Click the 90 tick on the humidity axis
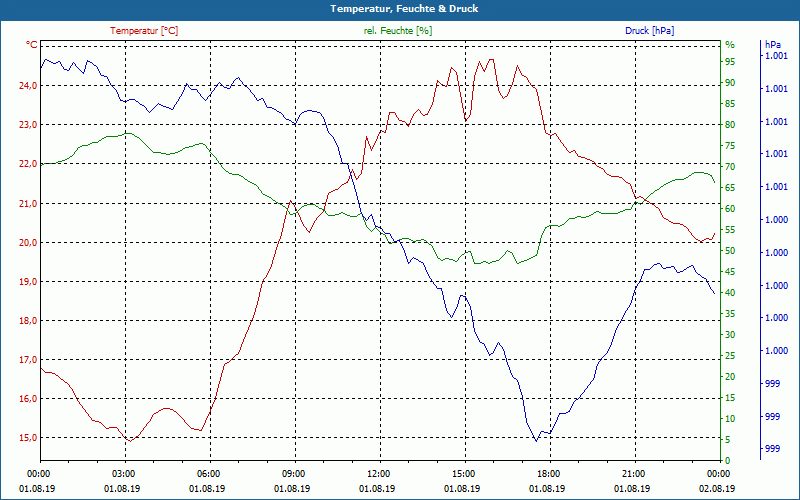The height and width of the screenshot is (500, 800). coord(730,83)
